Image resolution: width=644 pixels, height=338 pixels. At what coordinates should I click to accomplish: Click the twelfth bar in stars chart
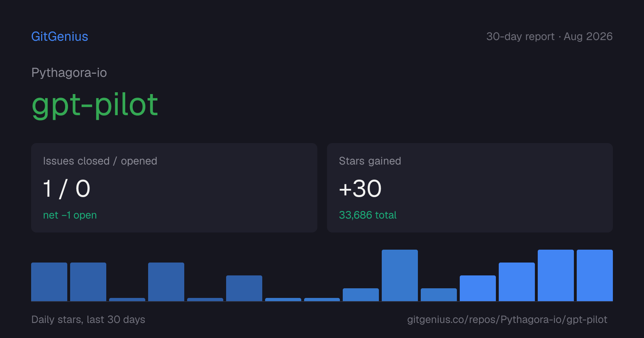(x=478, y=288)
